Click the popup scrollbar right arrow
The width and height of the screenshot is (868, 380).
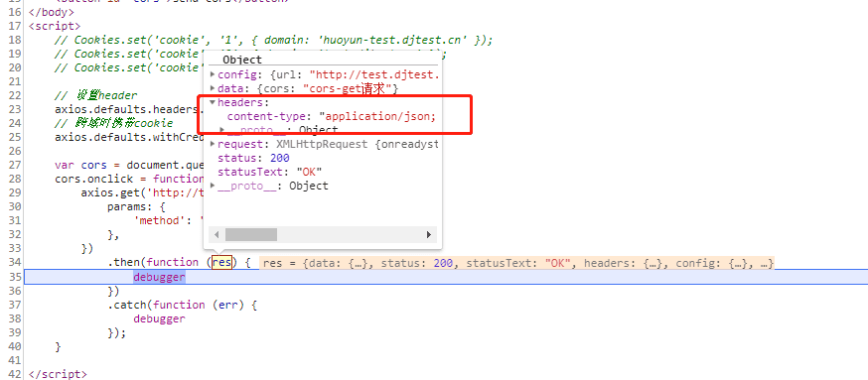428,234
